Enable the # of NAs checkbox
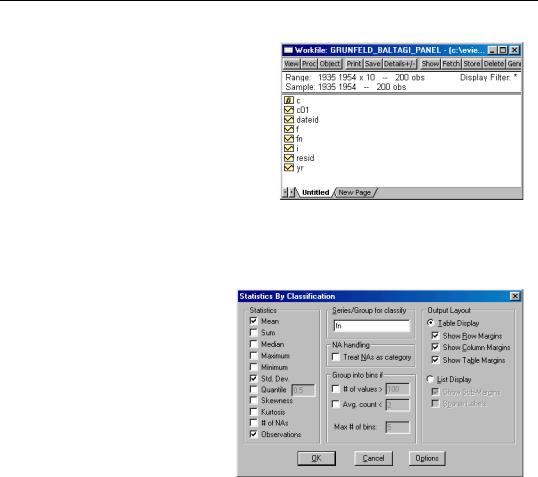This screenshot has height=477, width=538. point(253,423)
